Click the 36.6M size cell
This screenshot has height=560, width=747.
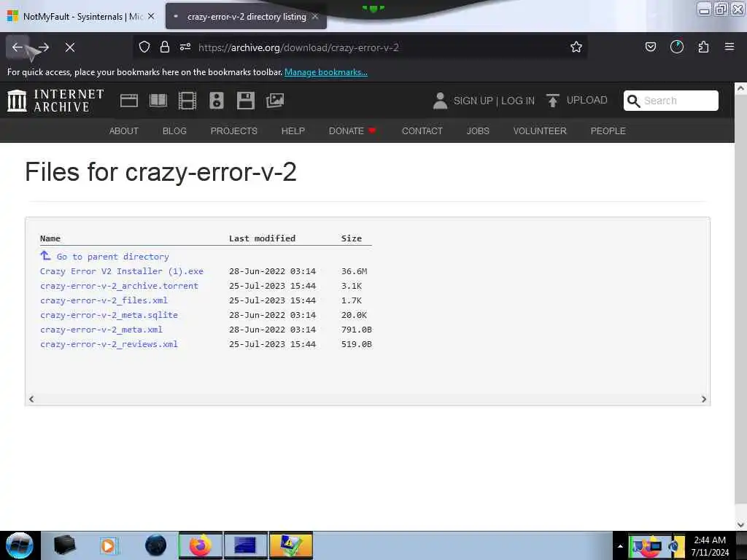354,271
